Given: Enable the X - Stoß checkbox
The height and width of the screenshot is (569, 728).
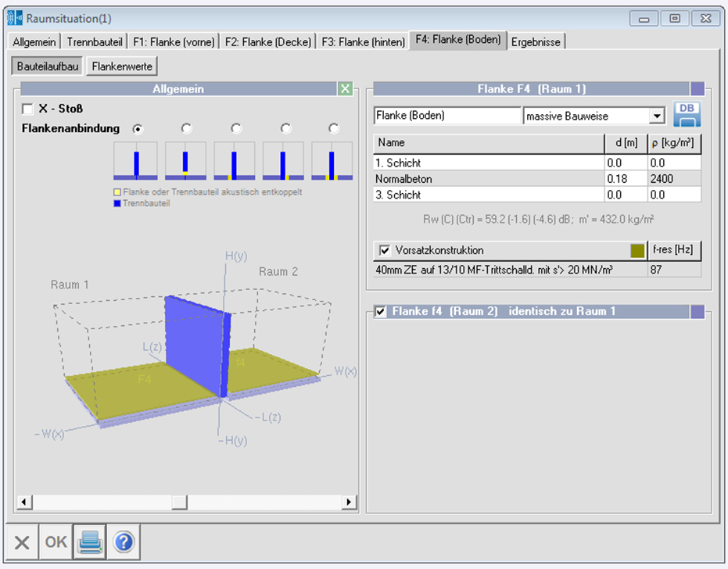Looking at the screenshot, I should coord(27,109).
